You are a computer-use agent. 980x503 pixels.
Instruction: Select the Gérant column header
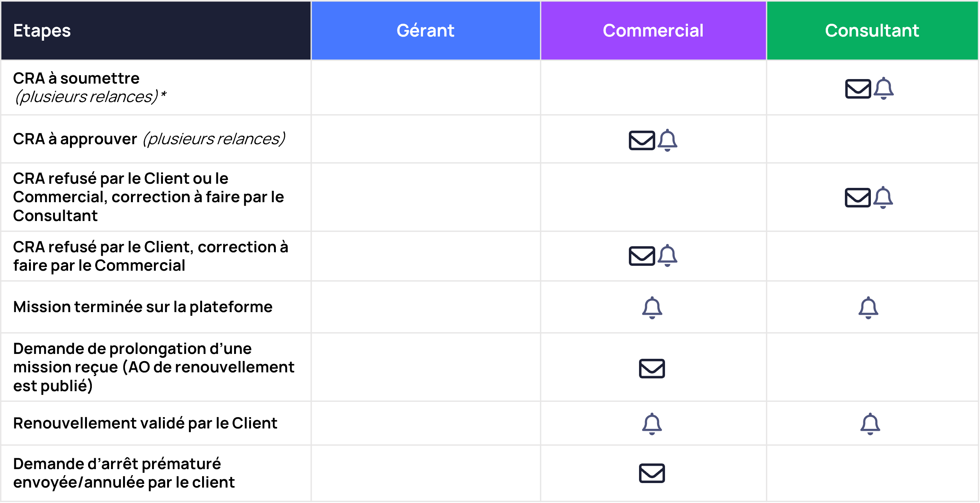(426, 30)
